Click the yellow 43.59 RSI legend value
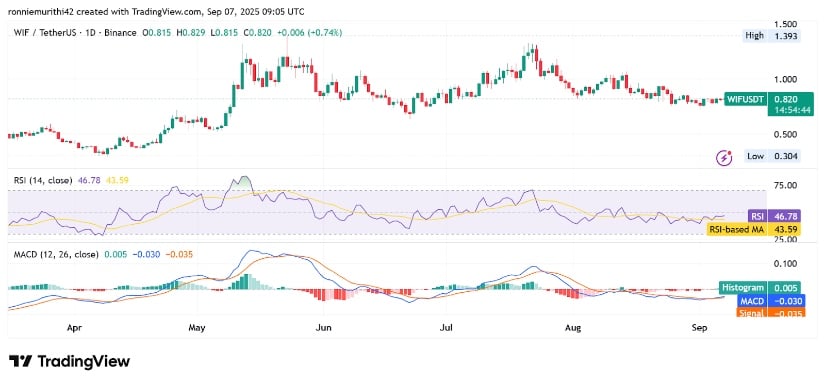825x384 pixels. (117, 180)
